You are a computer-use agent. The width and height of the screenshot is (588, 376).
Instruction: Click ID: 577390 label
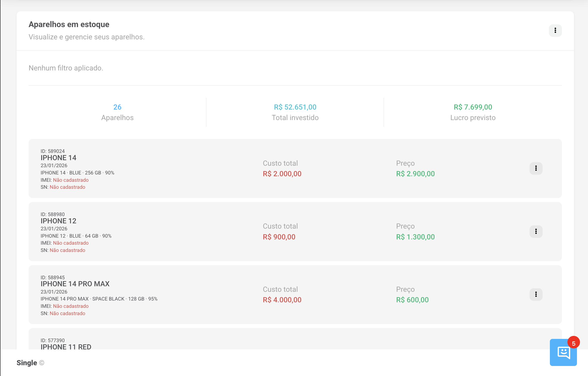pyautogui.click(x=53, y=340)
